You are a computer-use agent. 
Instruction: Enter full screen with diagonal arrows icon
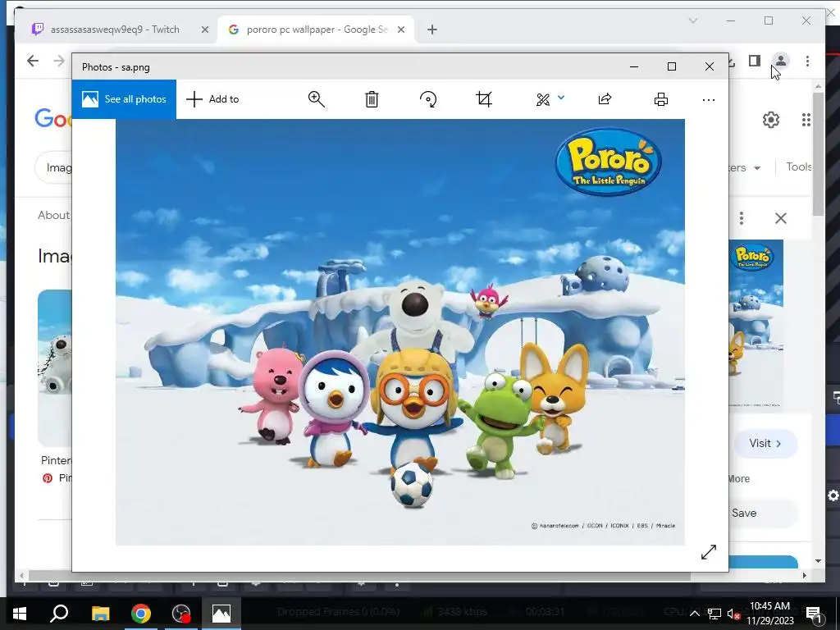point(708,552)
